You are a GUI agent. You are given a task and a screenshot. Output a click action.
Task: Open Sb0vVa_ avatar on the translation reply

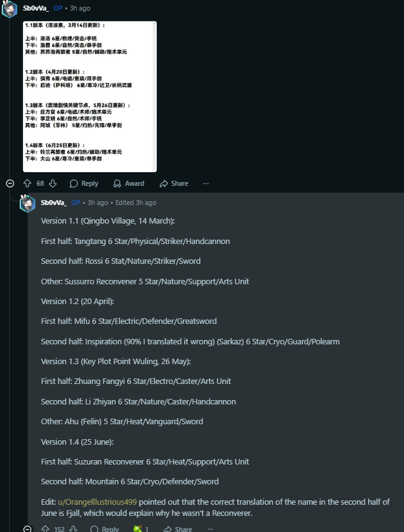(27, 203)
